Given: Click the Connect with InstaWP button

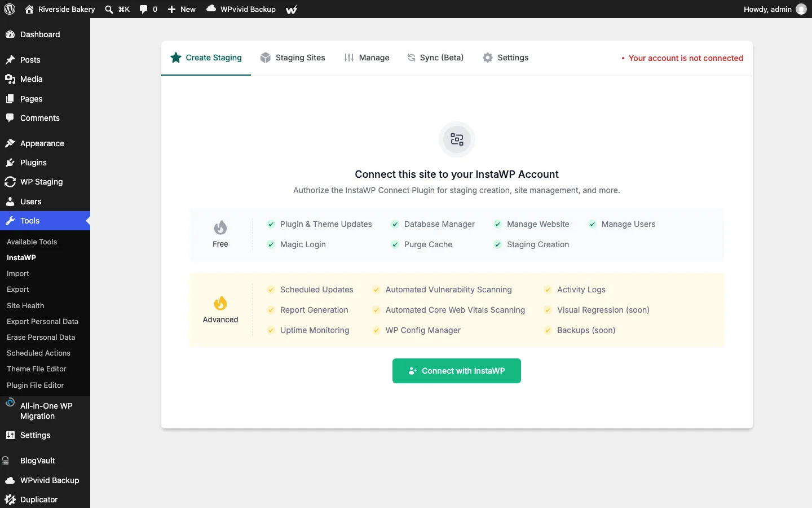Looking at the screenshot, I should click(x=457, y=371).
